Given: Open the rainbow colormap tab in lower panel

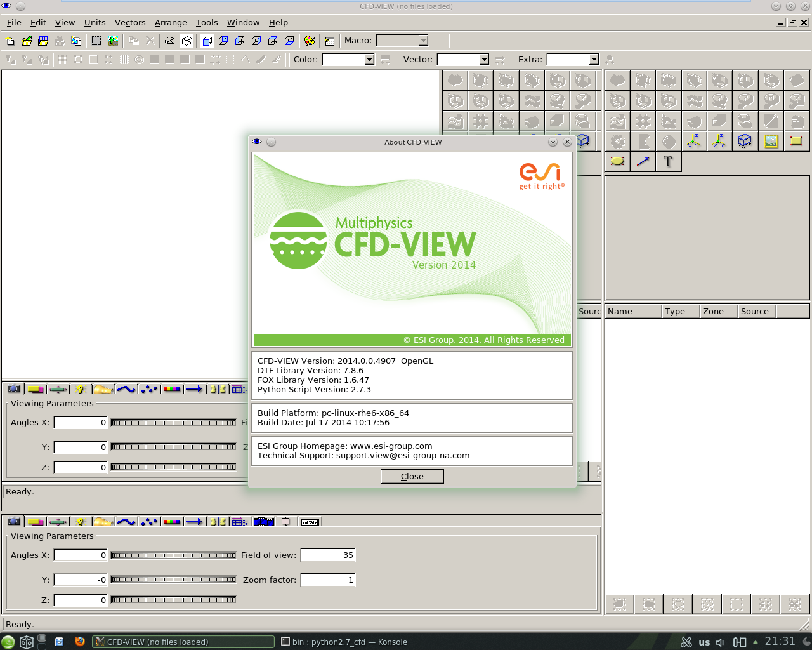Looking at the screenshot, I should click(x=172, y=522).
